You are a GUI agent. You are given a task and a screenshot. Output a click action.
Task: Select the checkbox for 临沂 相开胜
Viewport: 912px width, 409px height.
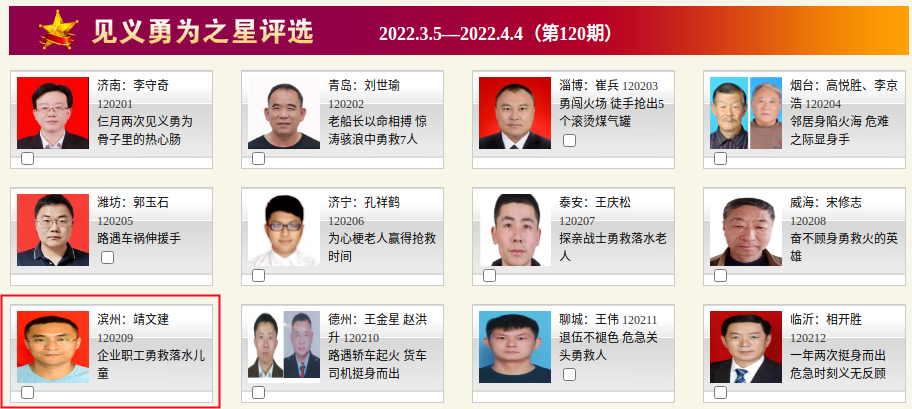point(720,393)
